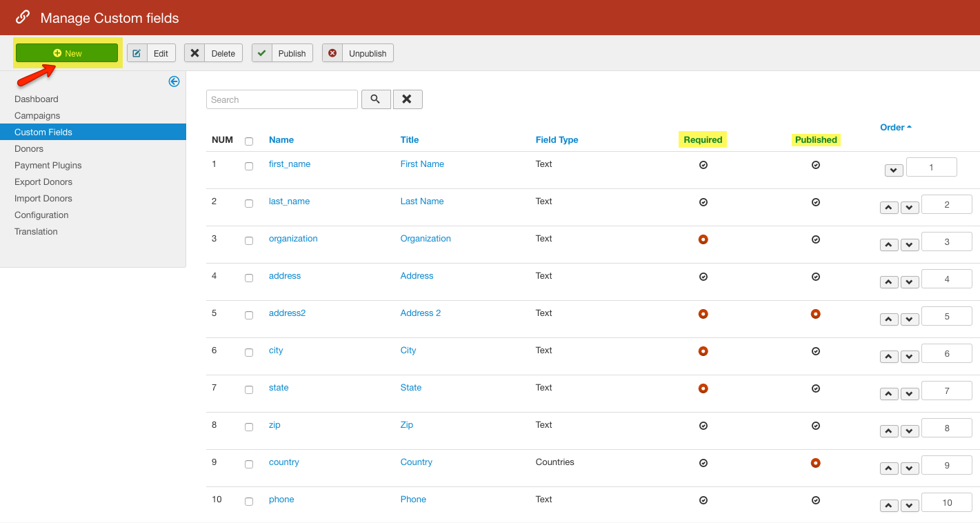Move first_name row down with arrow
This screenshot has width=980, height=523.
[894, 170]
